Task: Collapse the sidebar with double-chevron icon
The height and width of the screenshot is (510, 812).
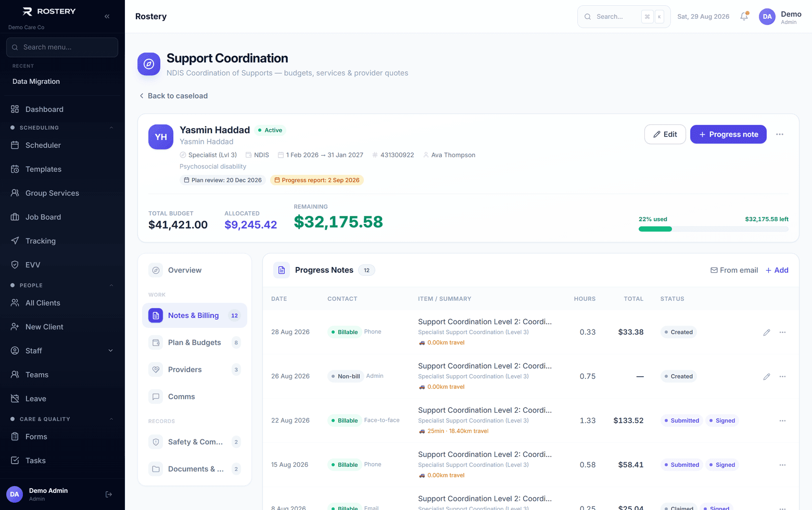Action: click(107, 16)
